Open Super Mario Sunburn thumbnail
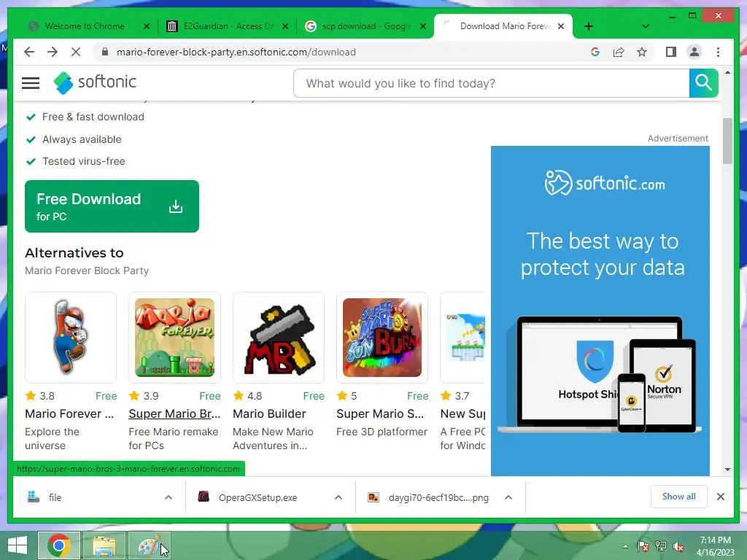This screenshot has width=747, height=560. 382,337
